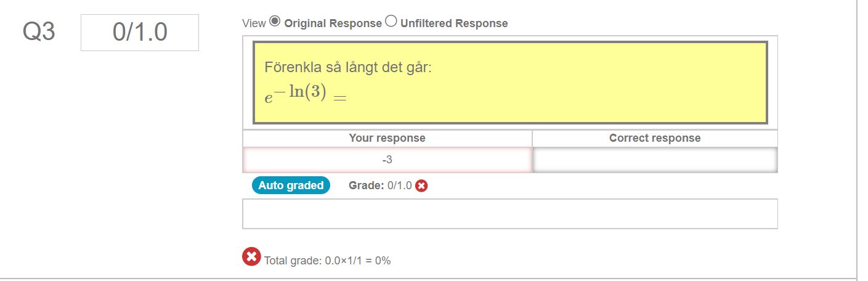Click the 'Total grade' summary text
The image size is (868, 281).
pos(327,261)
